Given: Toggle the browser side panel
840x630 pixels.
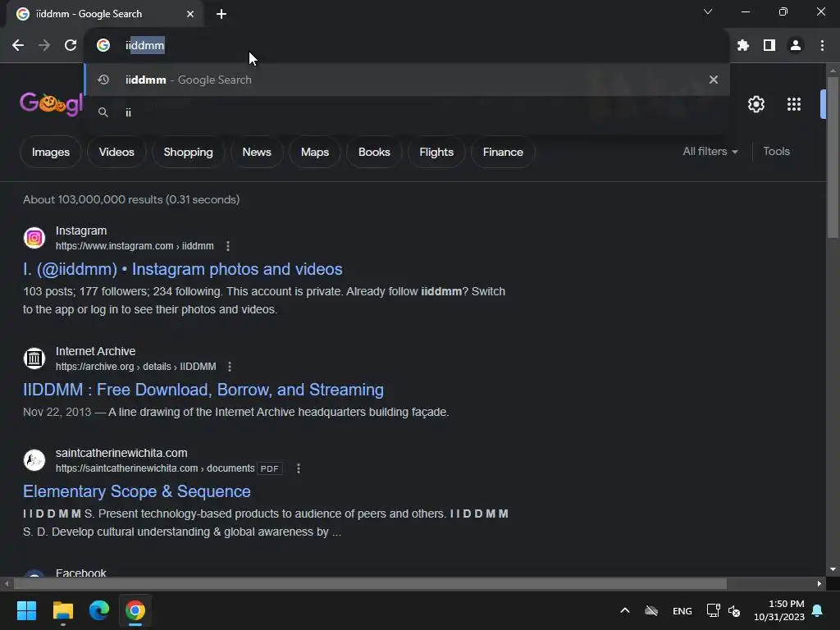Looking at the screenshot, I should 769,46.
